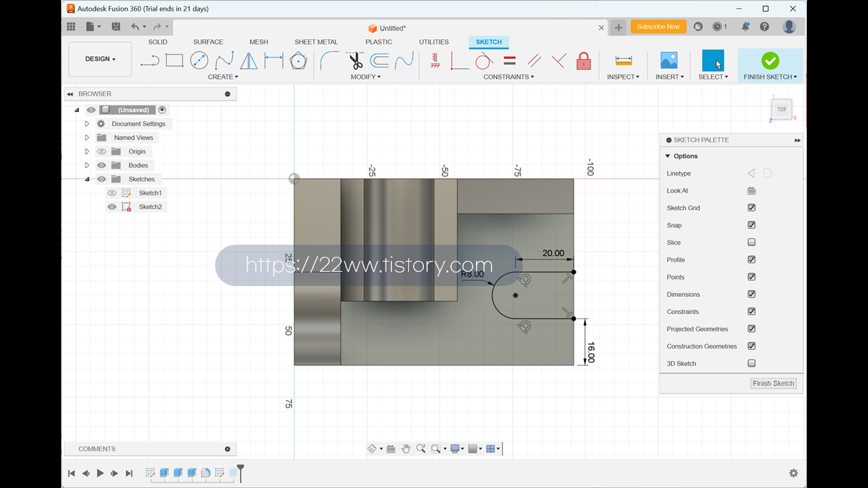Expand the Bodies folder node

point(87,165)
